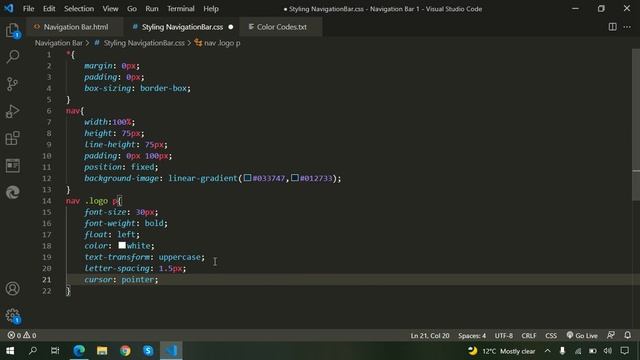
Task: Switch to Color Codes.txt tab
Action: click(281, 27)
